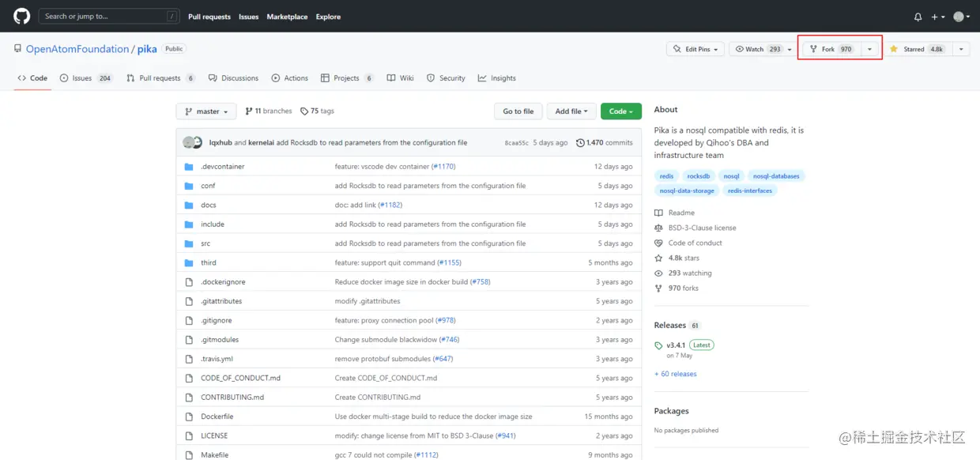
Task: Expand the Add file dropdown
Action: tap(571, 111)
